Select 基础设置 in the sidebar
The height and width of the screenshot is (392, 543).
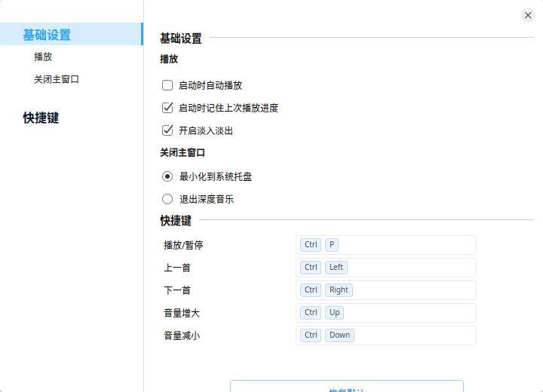pos(47,35)
